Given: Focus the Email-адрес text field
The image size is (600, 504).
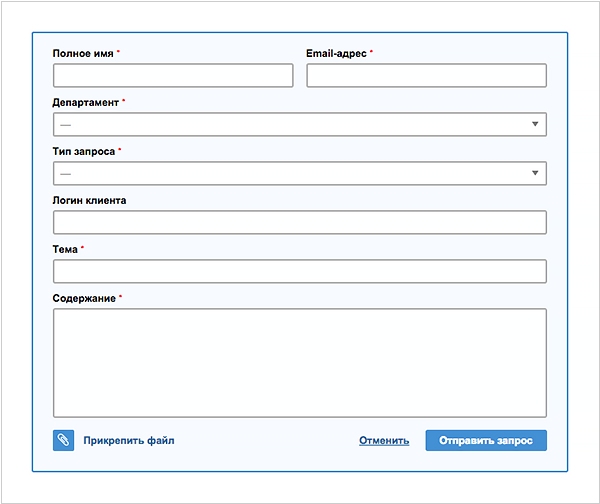Looking at the screenshot, I should point(426,75).
